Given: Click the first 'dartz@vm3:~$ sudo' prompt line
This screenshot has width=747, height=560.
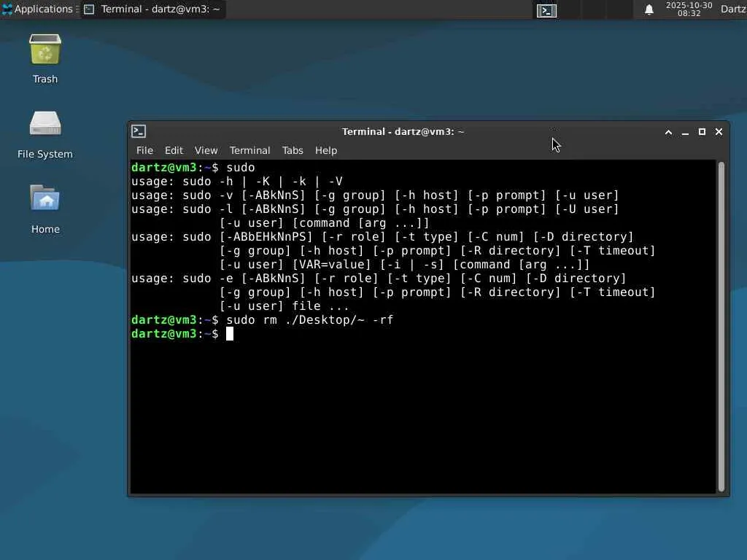Looking at the screenshot, I should 193,168.
